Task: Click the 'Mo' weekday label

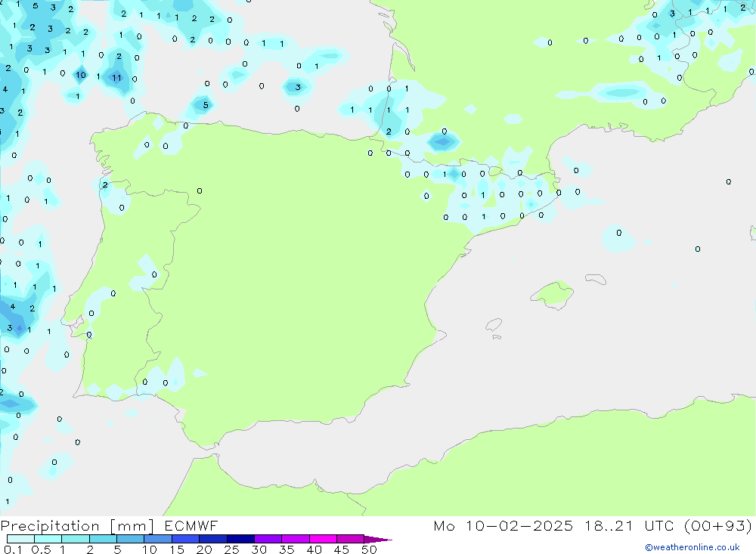Action: tap(444, 525)
